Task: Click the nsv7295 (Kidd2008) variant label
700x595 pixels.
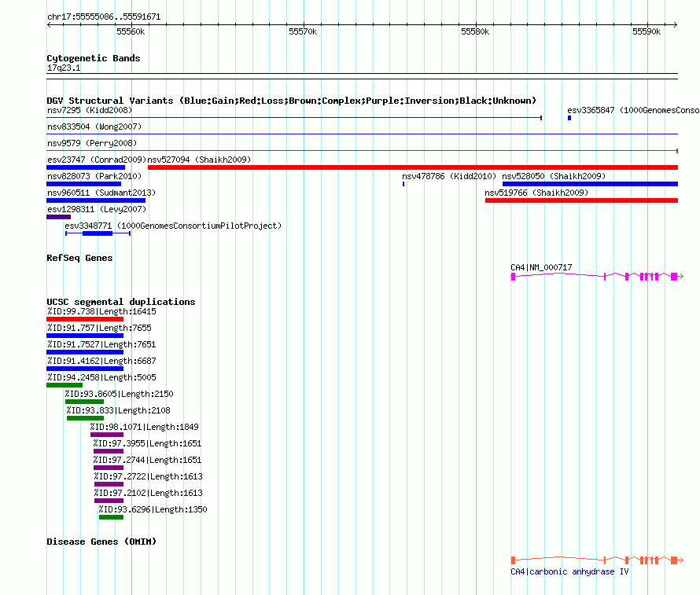Action: [x=90, y=110]
